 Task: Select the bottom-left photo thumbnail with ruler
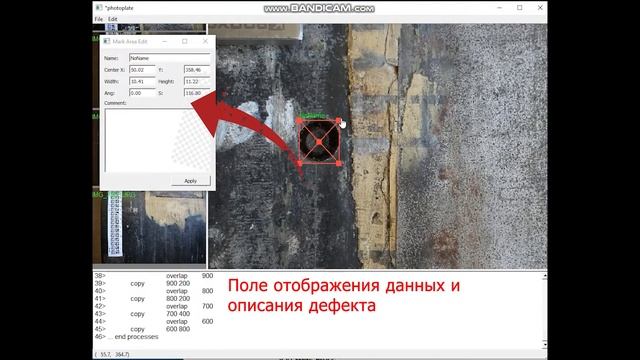149,227
